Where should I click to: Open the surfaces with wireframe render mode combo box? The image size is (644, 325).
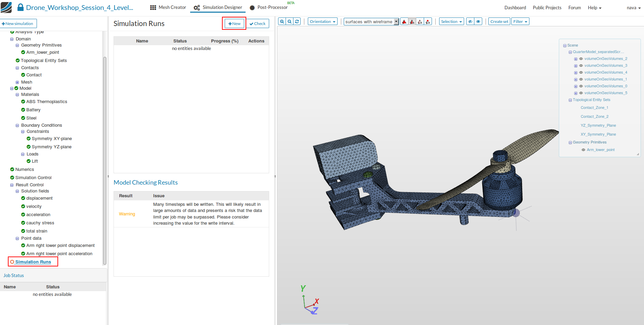coord(371,22)
